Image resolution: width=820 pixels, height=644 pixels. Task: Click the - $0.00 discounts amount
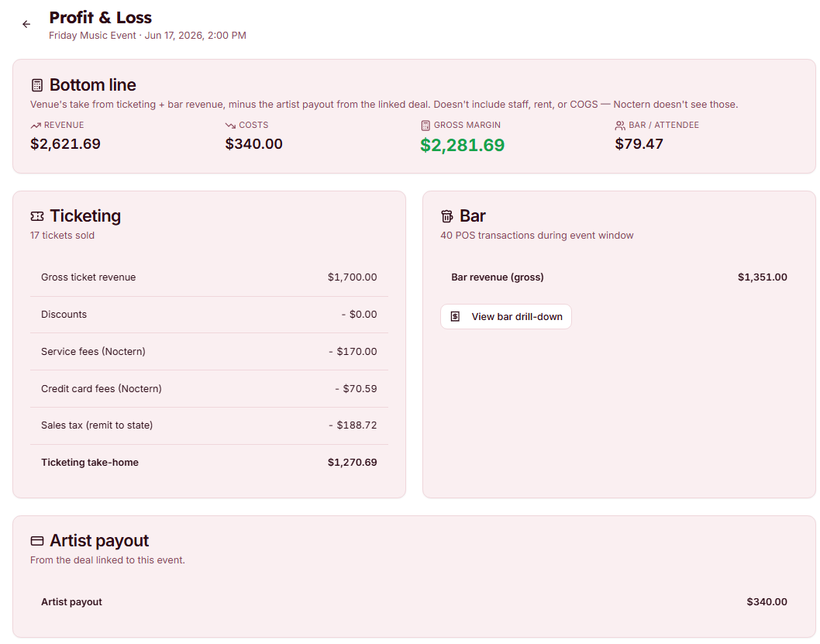pos(360,314)
